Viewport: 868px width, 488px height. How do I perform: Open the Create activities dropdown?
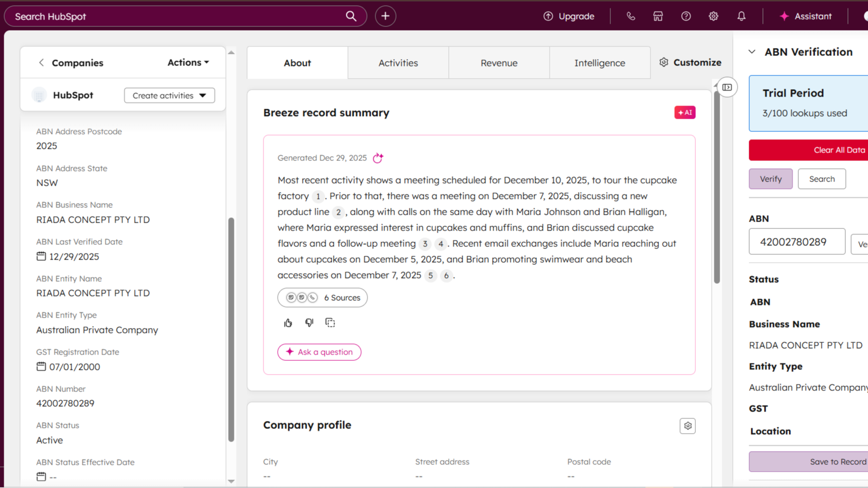[169, 95]
